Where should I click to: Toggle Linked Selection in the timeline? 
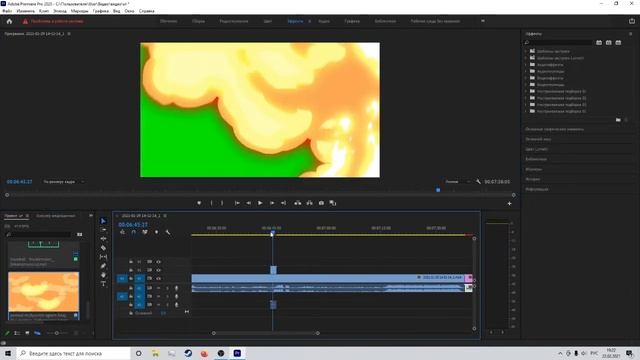(145, 232)
